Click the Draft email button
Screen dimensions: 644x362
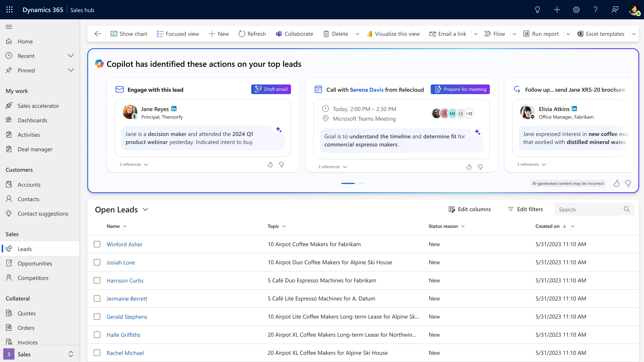click(x=271, y=89)
